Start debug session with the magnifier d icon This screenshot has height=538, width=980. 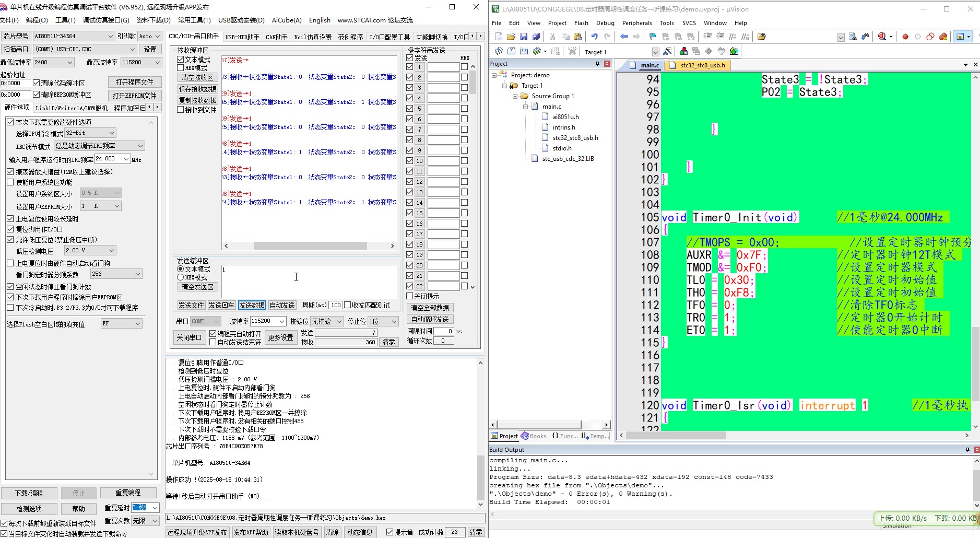pos(882,37)
